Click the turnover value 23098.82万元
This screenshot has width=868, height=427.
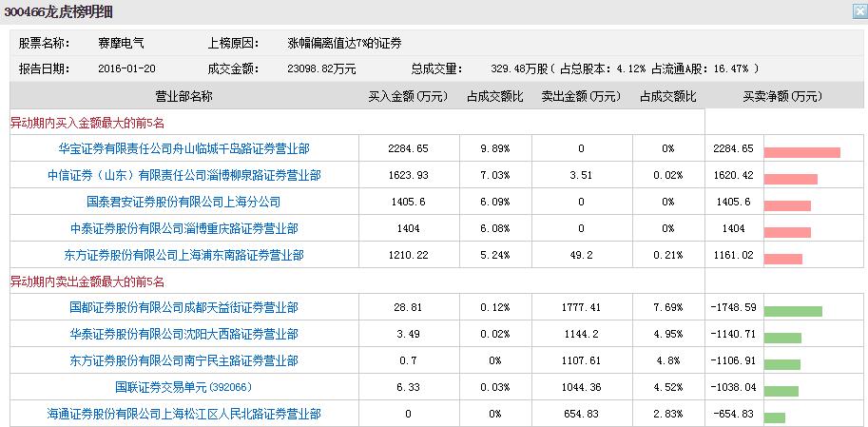321,68
